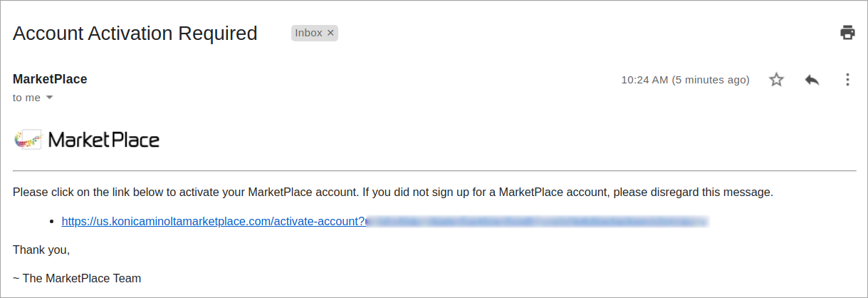The image size is (868, 298).
Task: Click the '~ The MarketPlace Team' signature
Action: (x=77, y=278)
